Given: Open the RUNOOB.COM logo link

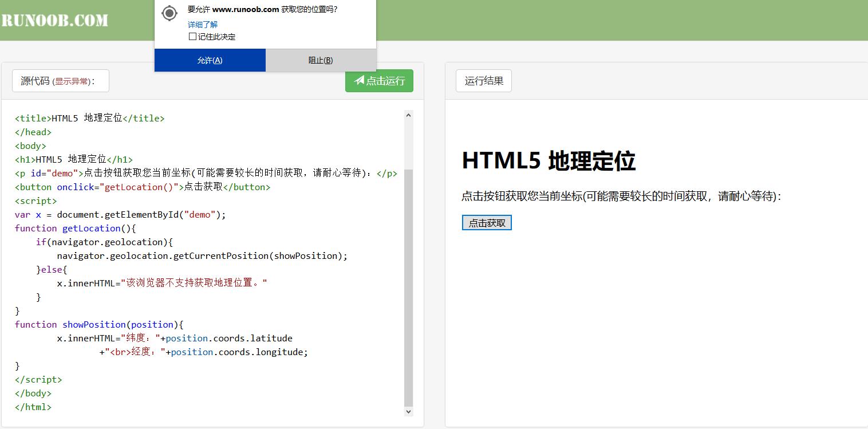Looking at the screenshot, I should pyautogui.click(x=54, y=21).
